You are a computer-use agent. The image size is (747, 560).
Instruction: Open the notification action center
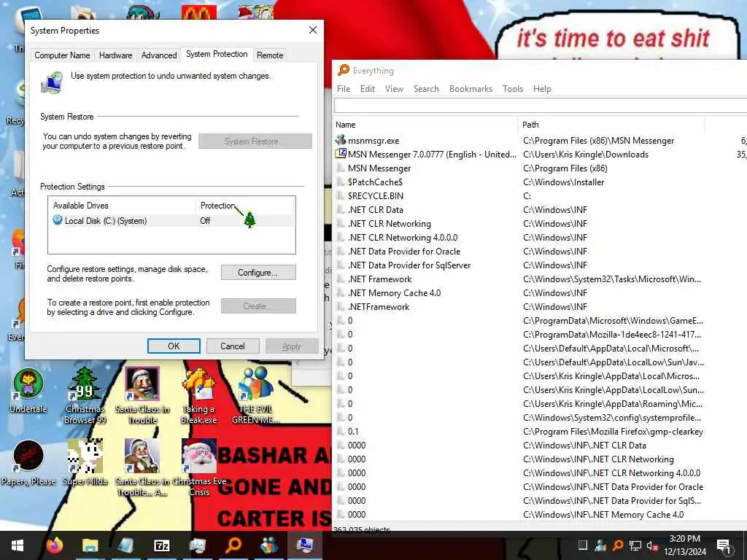coord(723,546)
